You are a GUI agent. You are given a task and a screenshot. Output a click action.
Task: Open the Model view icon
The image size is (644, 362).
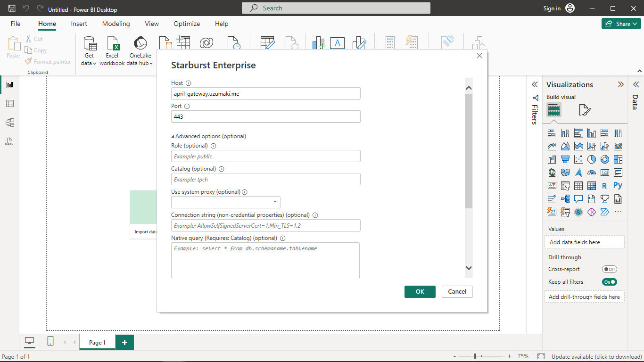9,123
